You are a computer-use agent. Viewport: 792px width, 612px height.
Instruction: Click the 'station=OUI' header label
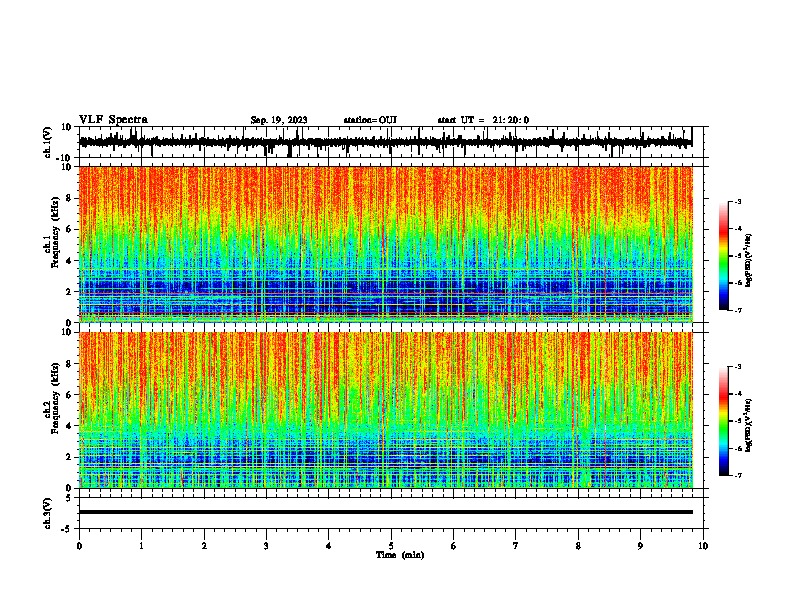(x=370, y=120)
